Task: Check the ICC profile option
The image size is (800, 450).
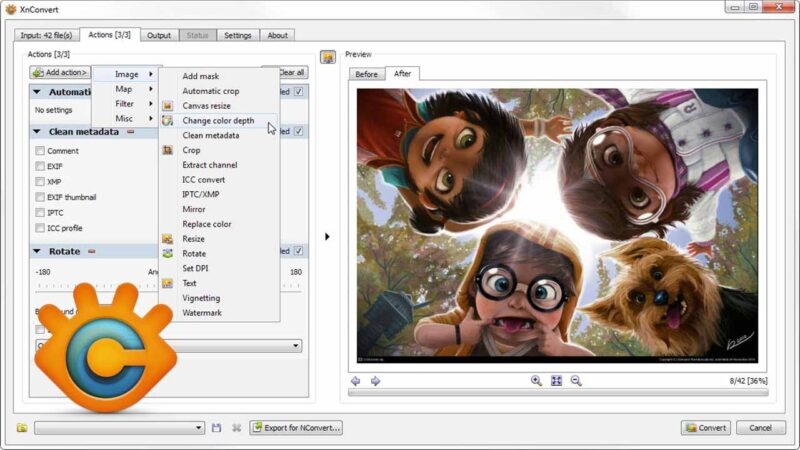Action: [40, 228]
